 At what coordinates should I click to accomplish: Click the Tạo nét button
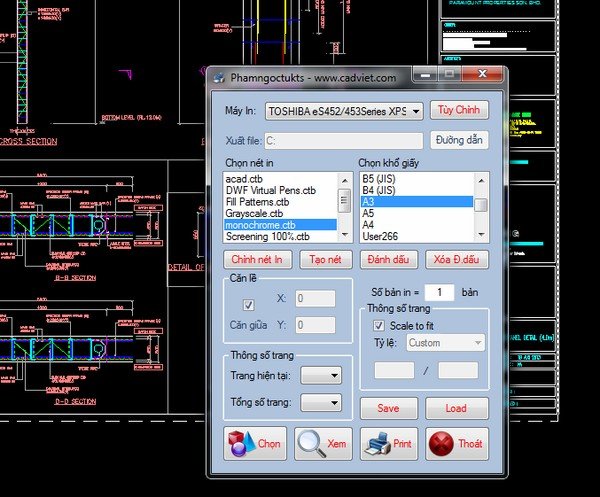[326, 259]
